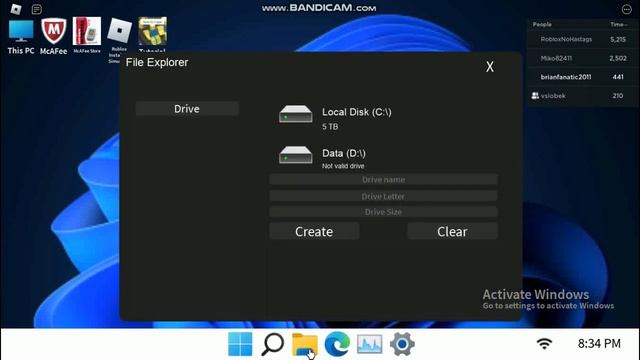Screen dimensions: 640x360
Task: Click the Not valid drive text
Action: [343, 166]
